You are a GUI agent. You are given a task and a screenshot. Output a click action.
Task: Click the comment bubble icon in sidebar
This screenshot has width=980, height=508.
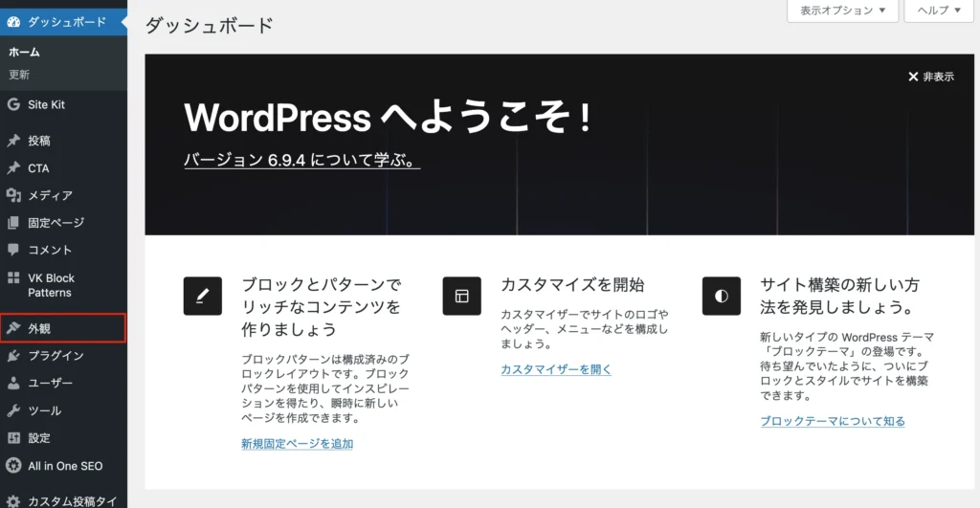[x=13, y=250]
